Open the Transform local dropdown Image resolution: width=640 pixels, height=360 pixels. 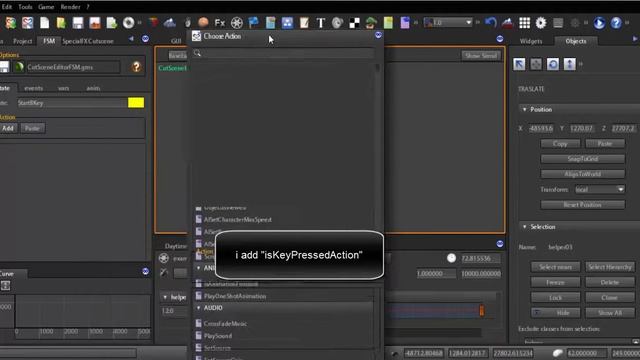pyautogui.click(x=600, y=189)
